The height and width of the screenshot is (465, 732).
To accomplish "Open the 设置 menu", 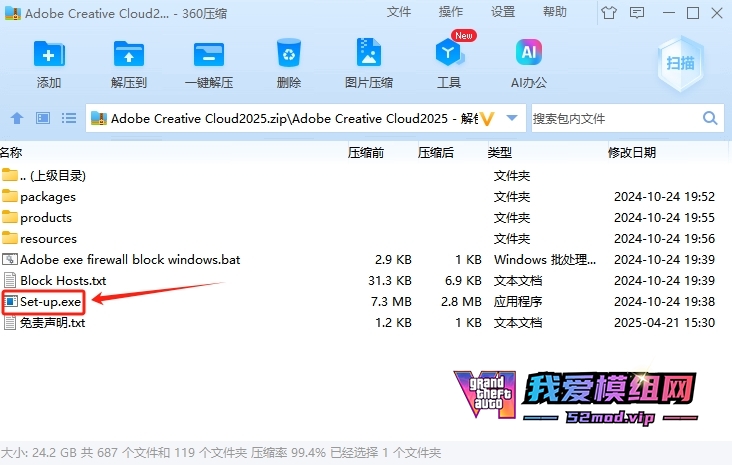I will [x=503, y=12].
